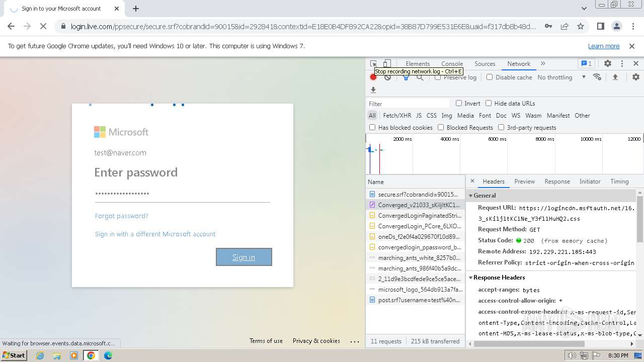Export HAR file with download arrow
644x362 pixels.
[x=373, y=90]
